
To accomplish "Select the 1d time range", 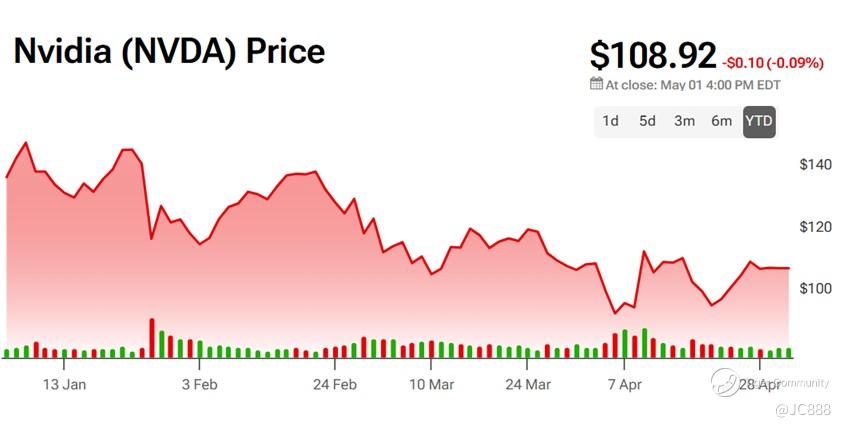I will [610, 121].
